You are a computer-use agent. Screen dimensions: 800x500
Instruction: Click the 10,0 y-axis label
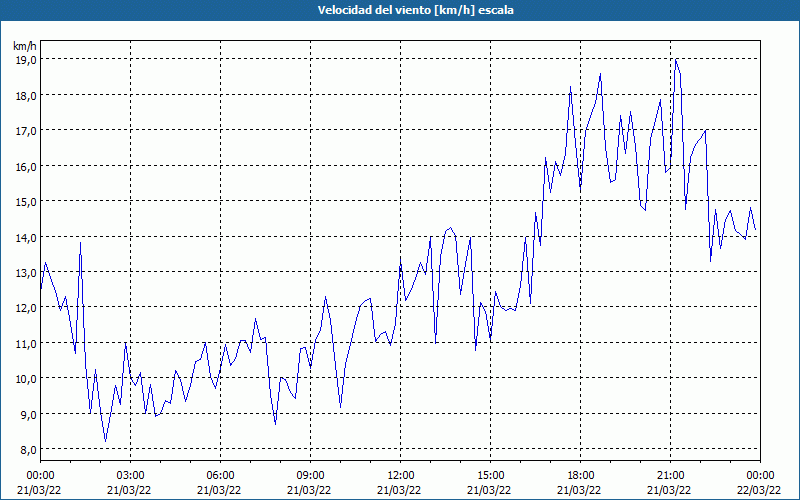coord(26,379)
